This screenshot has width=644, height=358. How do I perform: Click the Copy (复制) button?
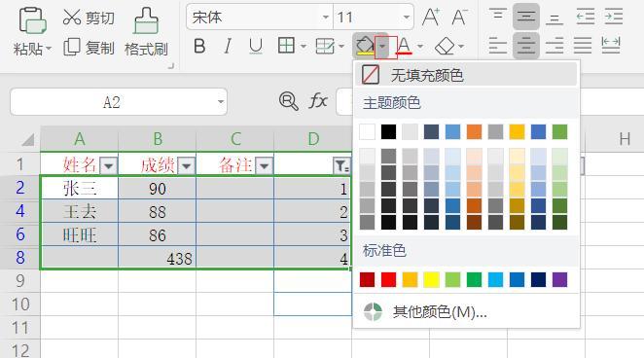pos(89,48)
